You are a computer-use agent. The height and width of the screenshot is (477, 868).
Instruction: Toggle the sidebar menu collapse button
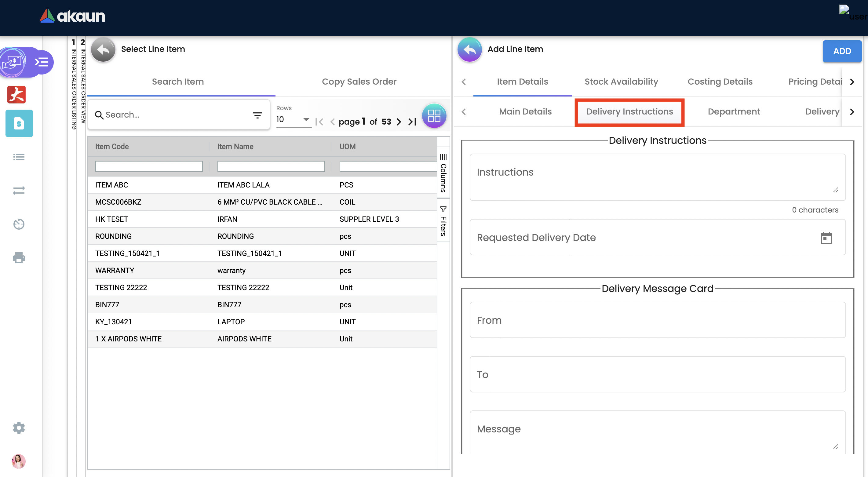coord(42,62)
